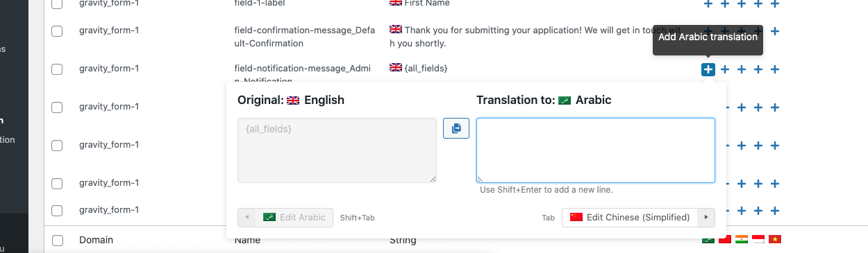Click the India flag in table footer
Image resolution: width=868 pixels, height=253 pixels.
pyautogui.click(x=742, y=240)
